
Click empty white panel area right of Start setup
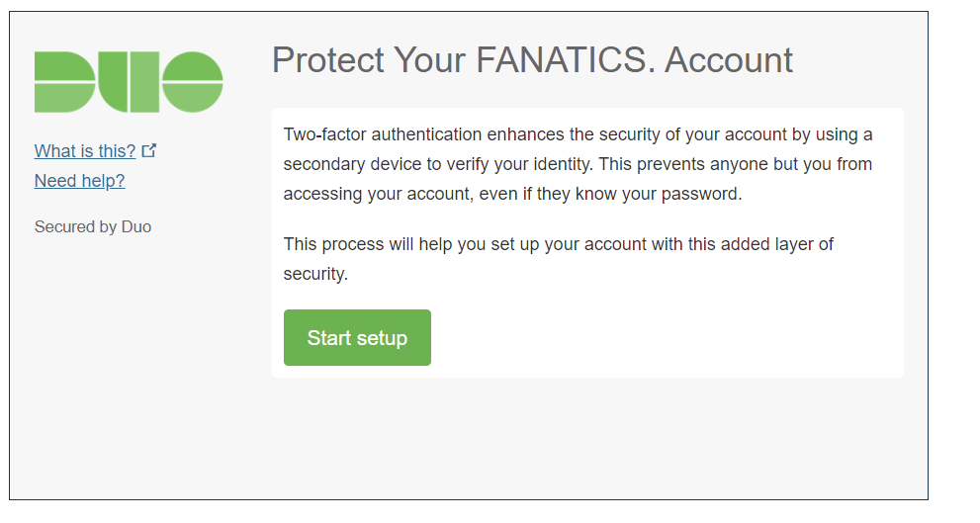[663, 337]
